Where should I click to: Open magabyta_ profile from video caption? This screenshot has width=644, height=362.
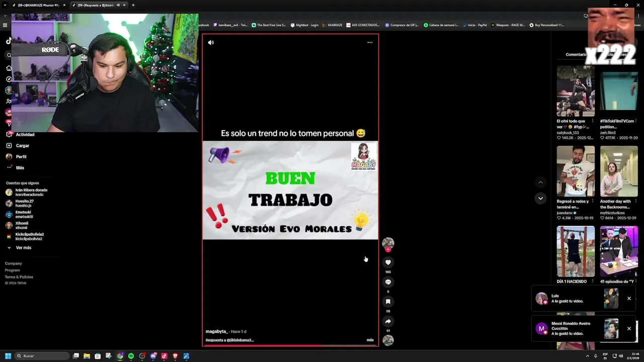click(216, 331)
